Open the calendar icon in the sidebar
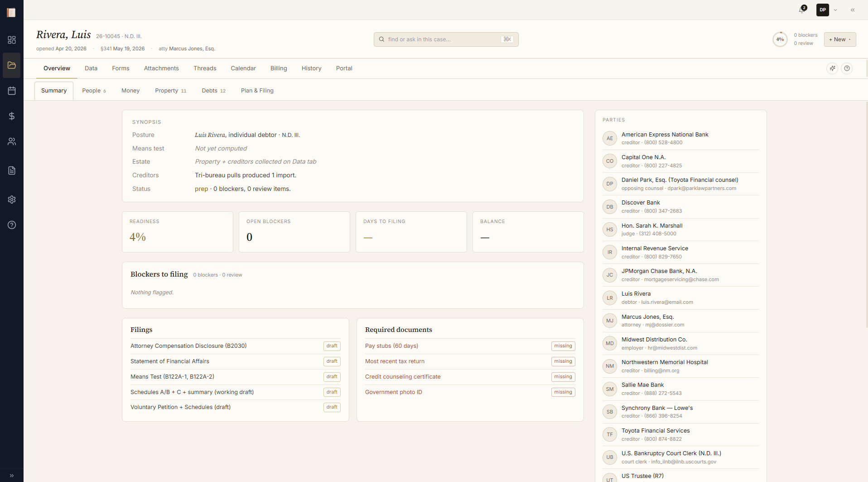The width and height of the screenshot is (868, 482). pos(12,91)
